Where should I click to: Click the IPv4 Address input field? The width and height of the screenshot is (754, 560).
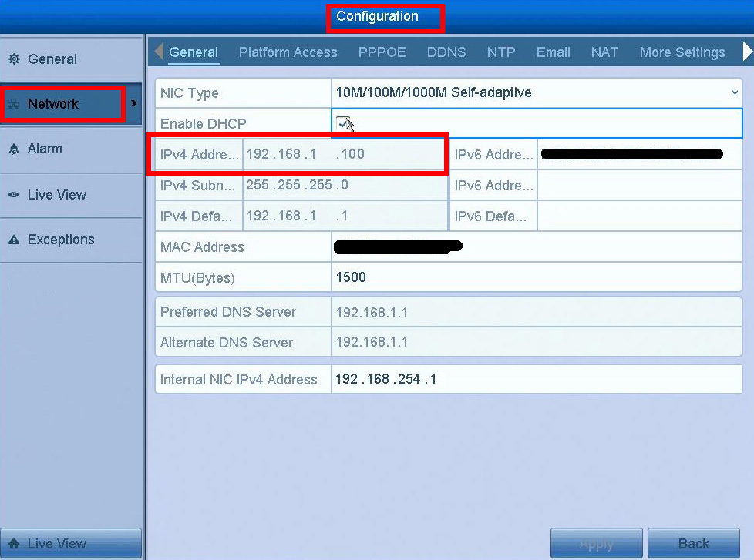click(345, 153)
